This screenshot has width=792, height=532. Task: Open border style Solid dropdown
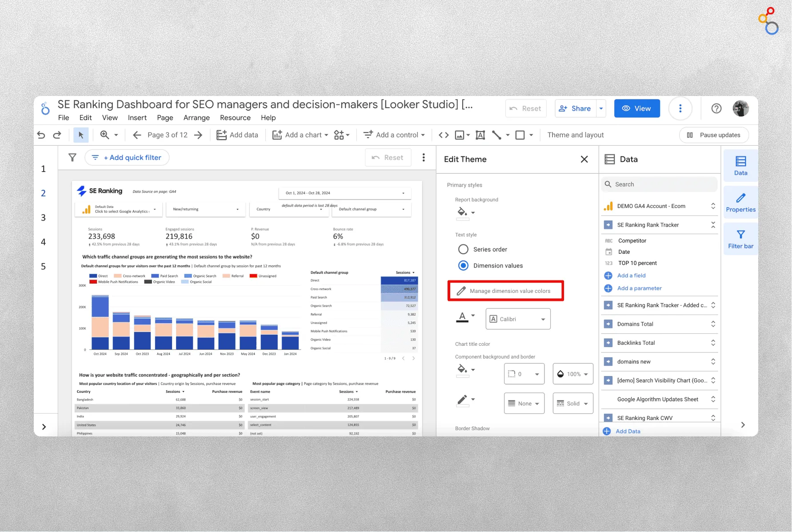click(573, 404)
